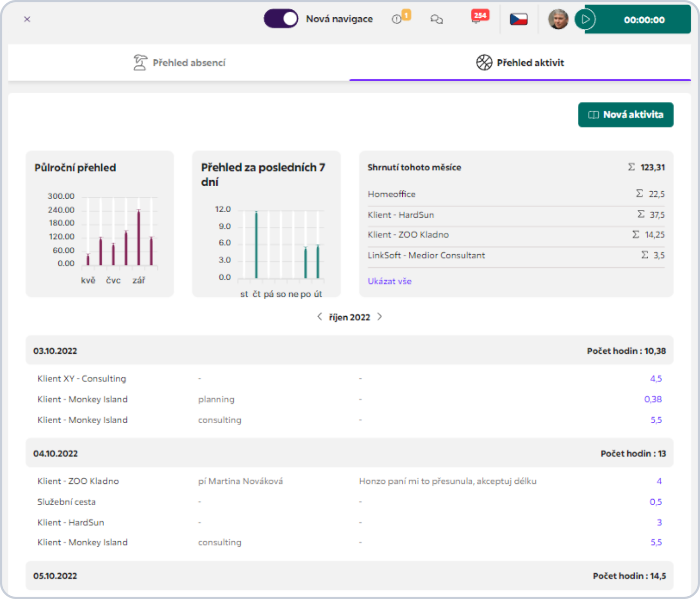The width and height of the screenshot is (700, 599).
Task: Open the chat conversations icon
Action: (x=436, y=19)
